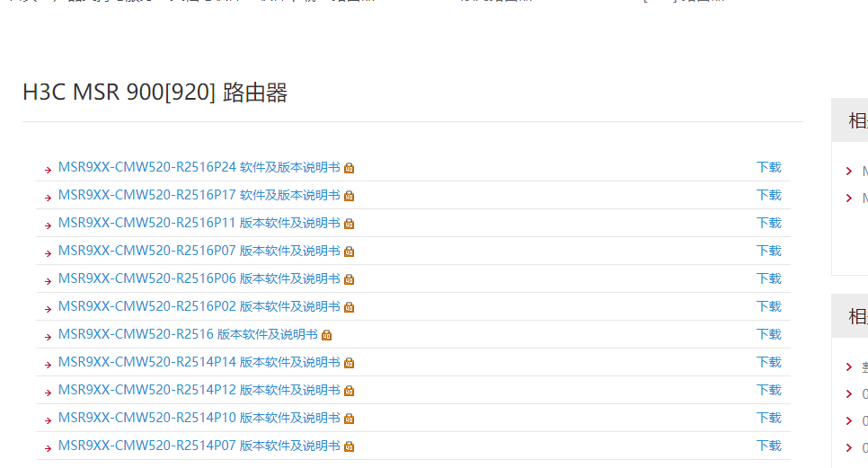Click 下载 for R2514P10 row
The image size is (868, 468).
[769, 418]
